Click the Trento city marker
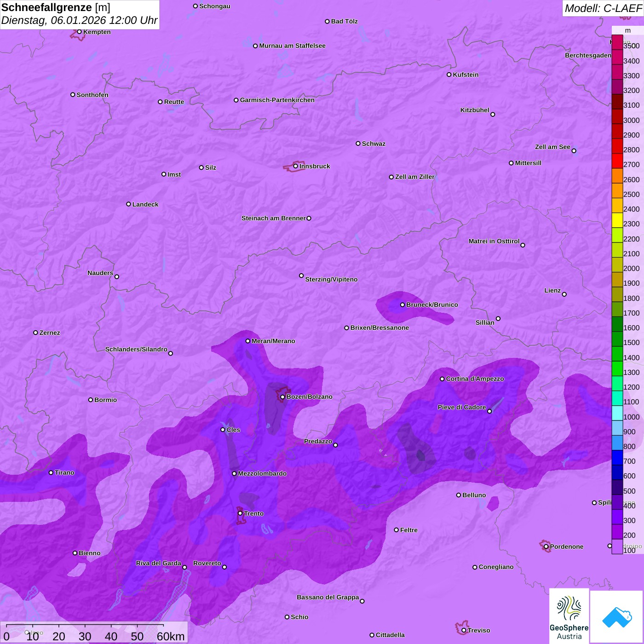The image size is (644, 644). [240, 513]
